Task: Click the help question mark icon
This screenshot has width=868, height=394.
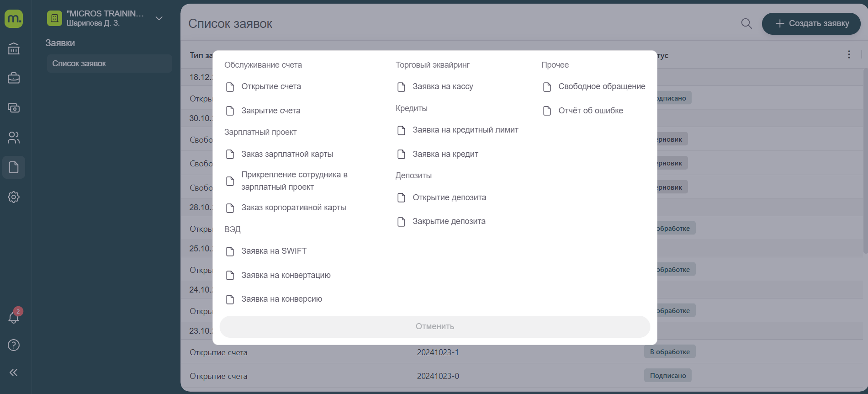Action: coord(14,345)
